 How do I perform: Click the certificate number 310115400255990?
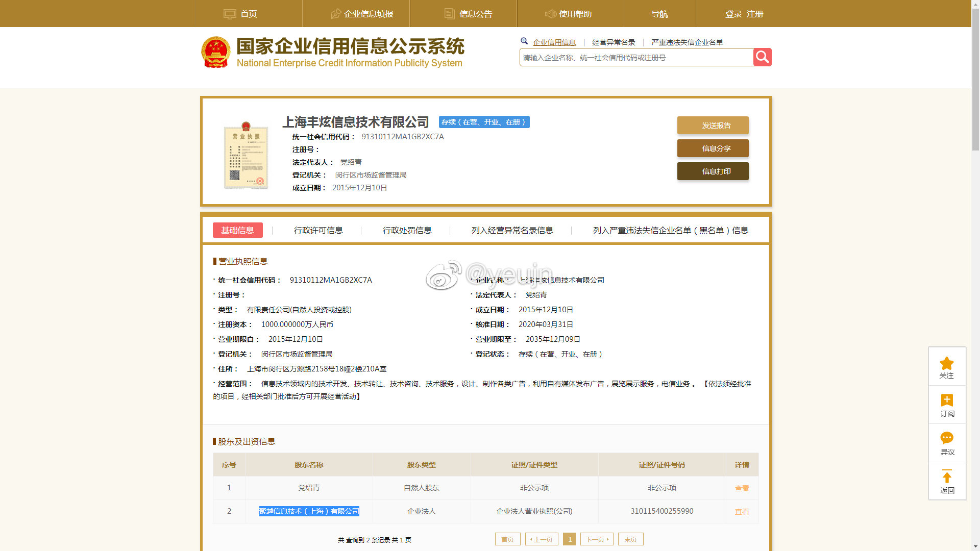pyautogui.click(x=661, y=511)
